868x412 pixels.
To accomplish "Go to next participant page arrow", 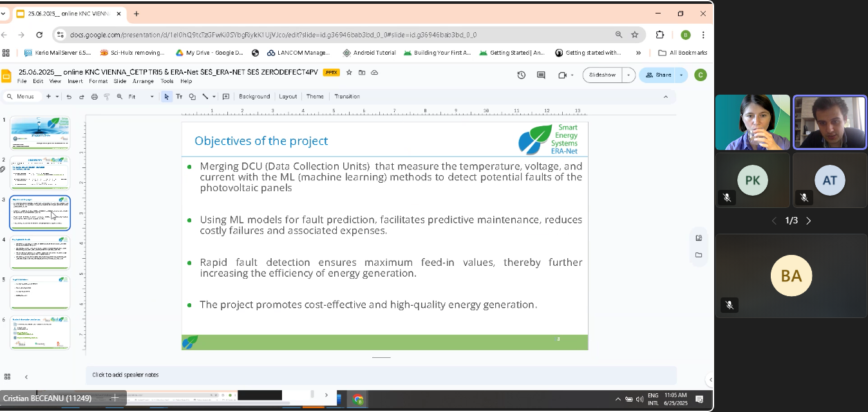I will coord(809,221).
